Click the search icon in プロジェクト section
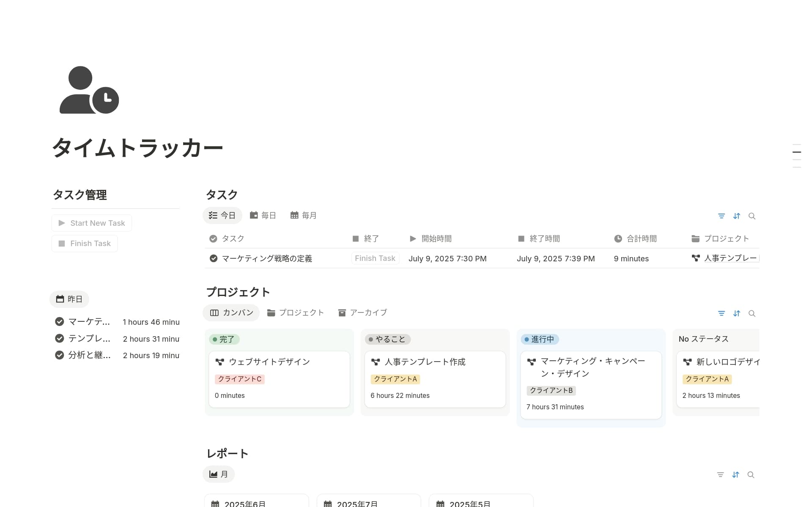The image size is (812, 507). coord(752,313)
